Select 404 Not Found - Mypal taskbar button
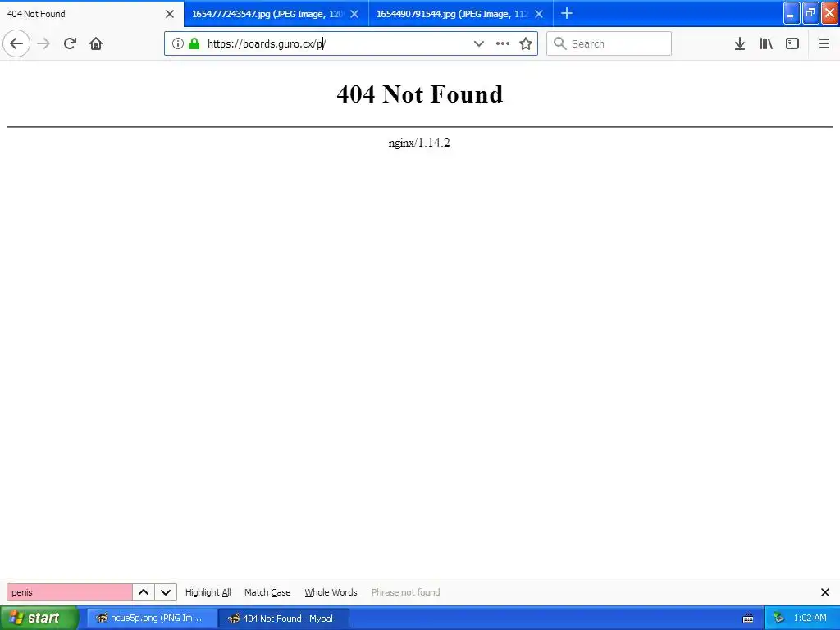 click(283, 618)
